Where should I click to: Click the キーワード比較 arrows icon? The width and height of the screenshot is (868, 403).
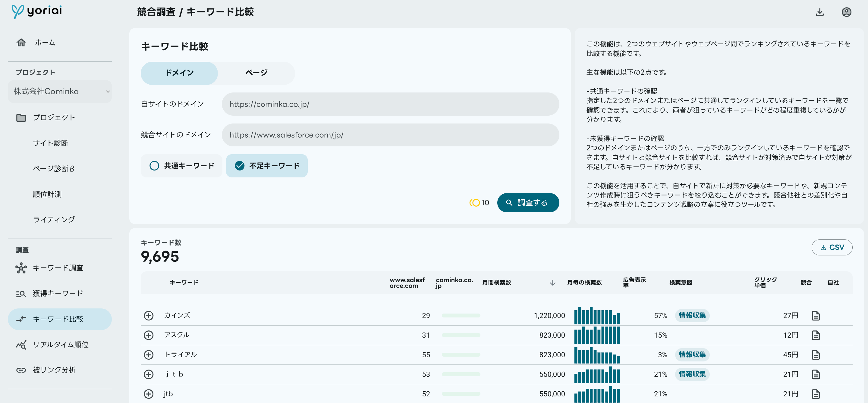click(x=21, y=319)
